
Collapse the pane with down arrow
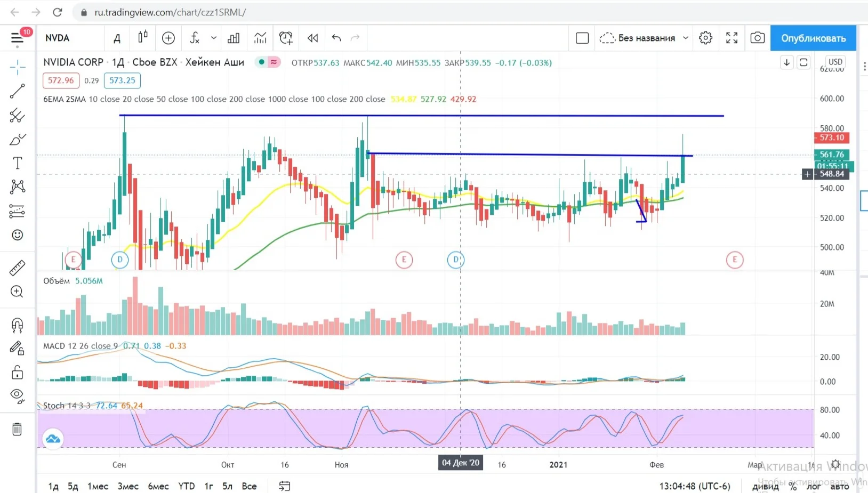(786, 62)
